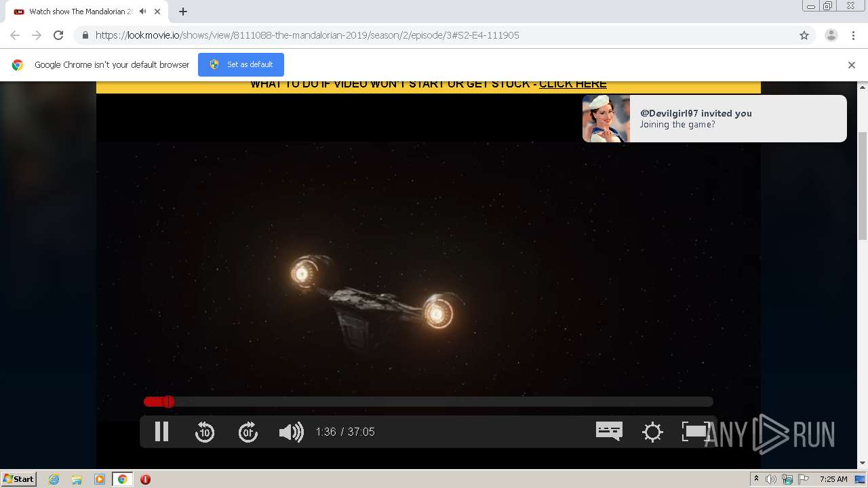
Task: Show hidden system tray icons
Action: (x=756, y=479)
